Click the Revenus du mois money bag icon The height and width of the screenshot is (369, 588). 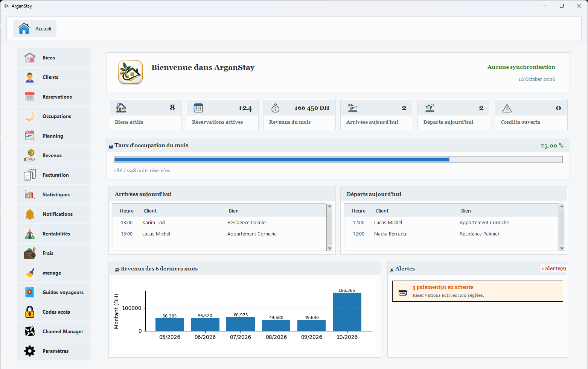[x=276, y=108]
